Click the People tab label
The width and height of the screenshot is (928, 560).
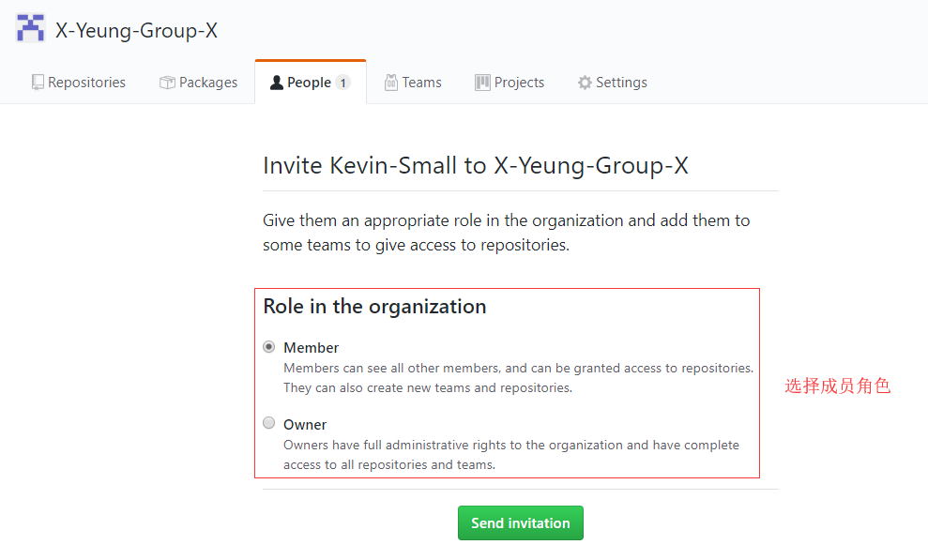click(x=309, y=83)
